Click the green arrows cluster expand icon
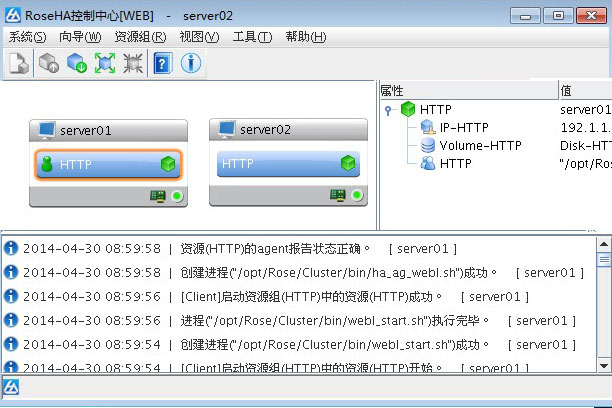 (105, 63)
